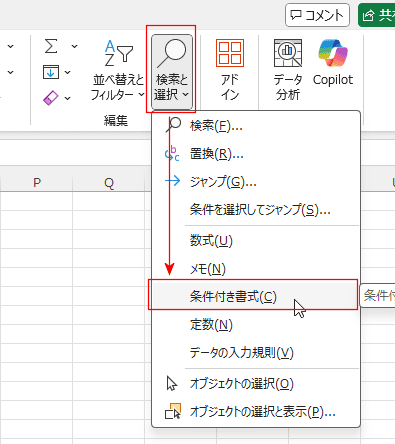Viewport: 395px width, 444px height.
Task: Expand the Fill dropdown arrow
Action: [67, 72]
